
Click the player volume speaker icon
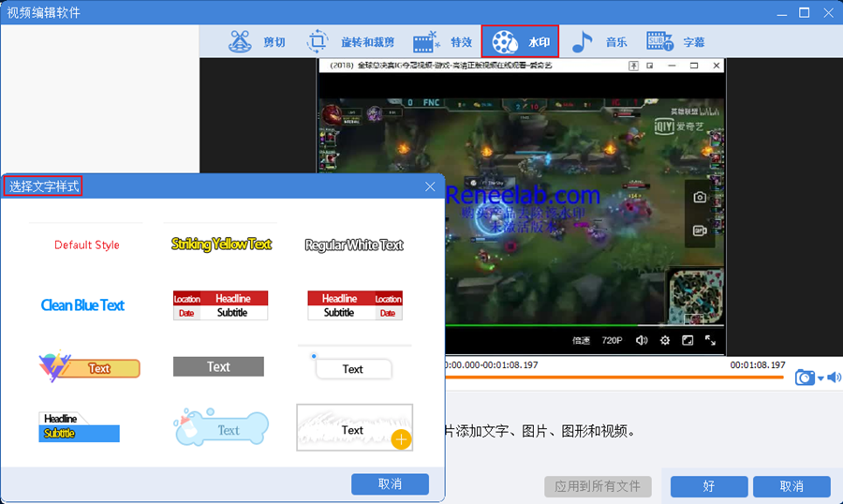642,340
